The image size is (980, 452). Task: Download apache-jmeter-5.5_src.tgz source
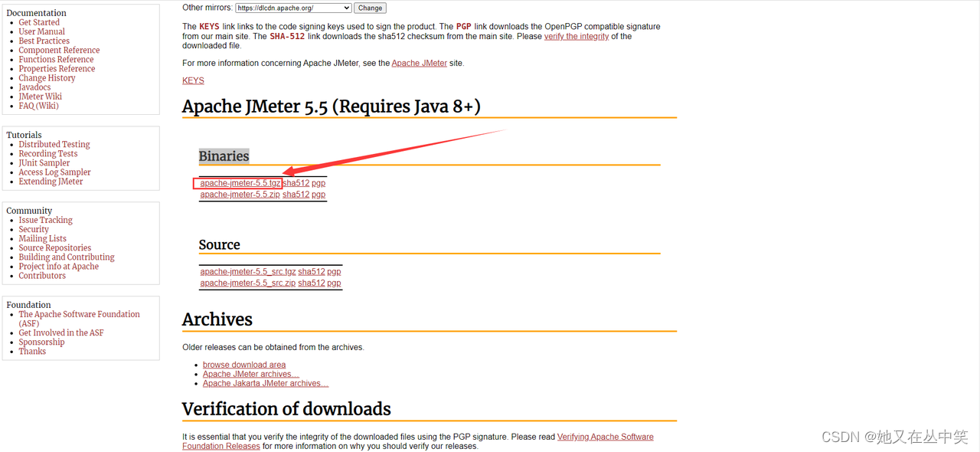[248, 271]
